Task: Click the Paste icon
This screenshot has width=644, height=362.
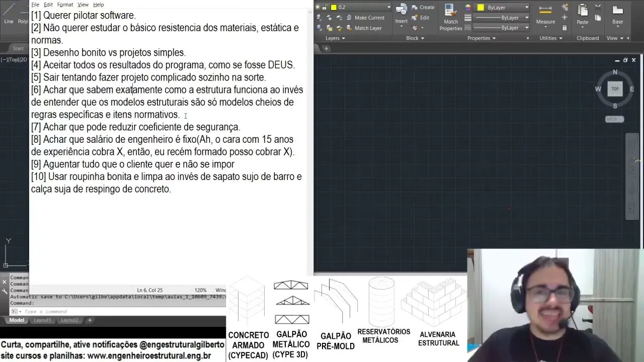Action: pyautogui.click(x=583, y=10)
